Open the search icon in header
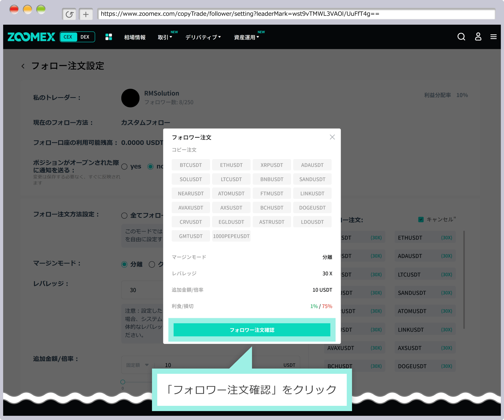The width and height of the screenshot is (504, 420). (x=461, y=37)
